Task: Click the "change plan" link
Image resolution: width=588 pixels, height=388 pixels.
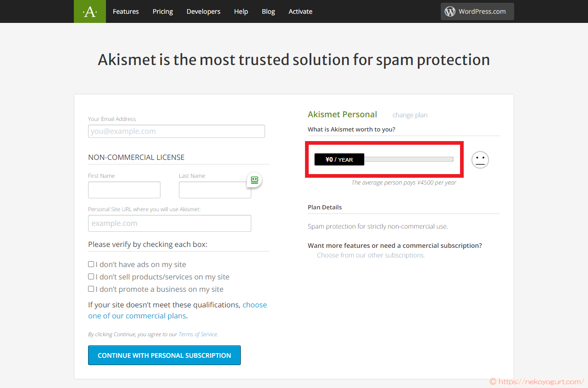Action: click(410, 115)
